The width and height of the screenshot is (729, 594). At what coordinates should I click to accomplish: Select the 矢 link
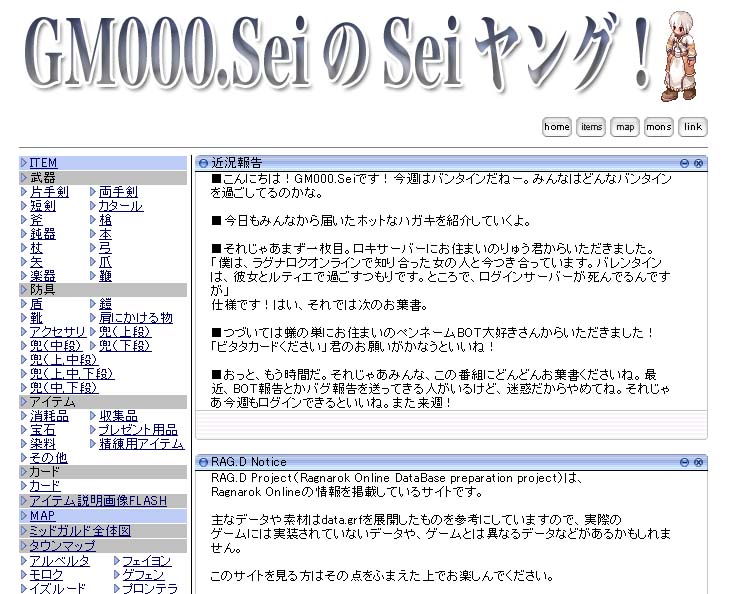point(36,261)
